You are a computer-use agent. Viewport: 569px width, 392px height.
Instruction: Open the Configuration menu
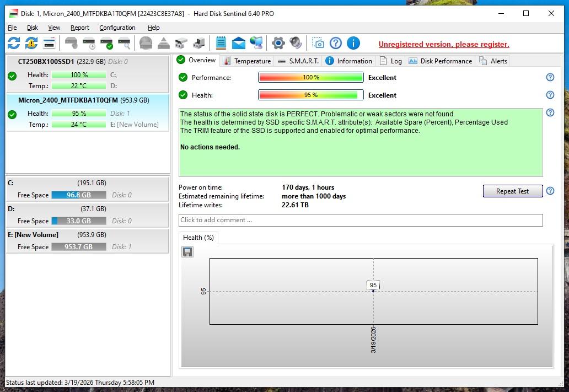tap(117, 28)
